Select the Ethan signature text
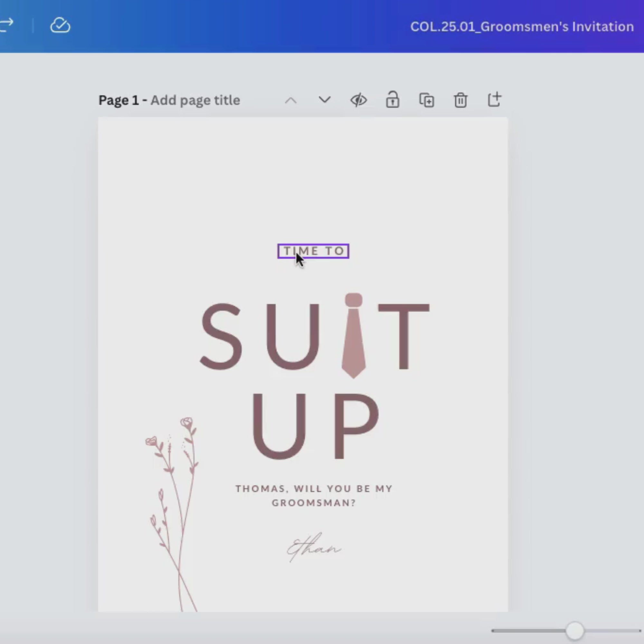Viewport: 644px width, 644px height. (314, 547)
